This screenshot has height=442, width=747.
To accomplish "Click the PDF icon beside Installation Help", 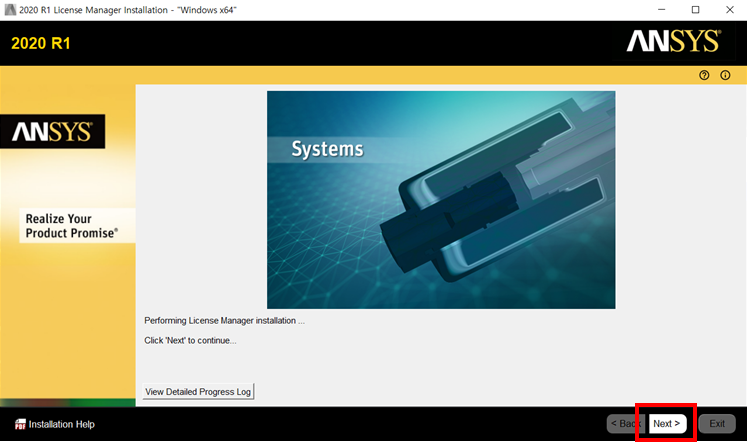I will pyautogui.click(x=20, y=424).
